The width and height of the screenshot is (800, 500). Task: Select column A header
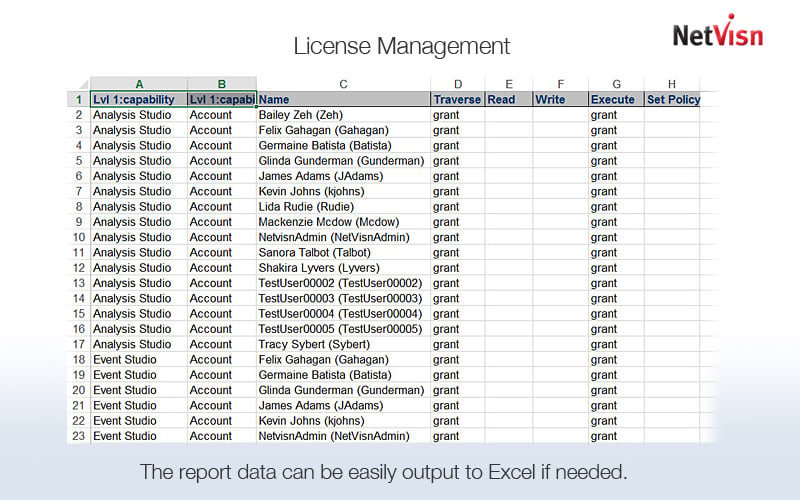pyautogui.click(x=138, y=84)
